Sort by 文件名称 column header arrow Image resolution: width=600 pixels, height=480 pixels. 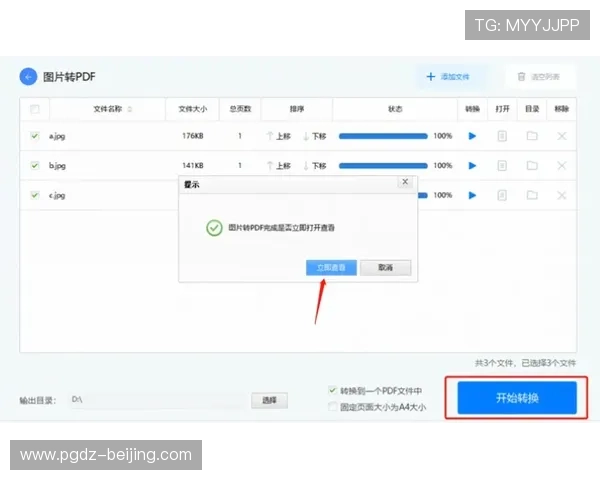pyautogui.click(x=129, y=109)
